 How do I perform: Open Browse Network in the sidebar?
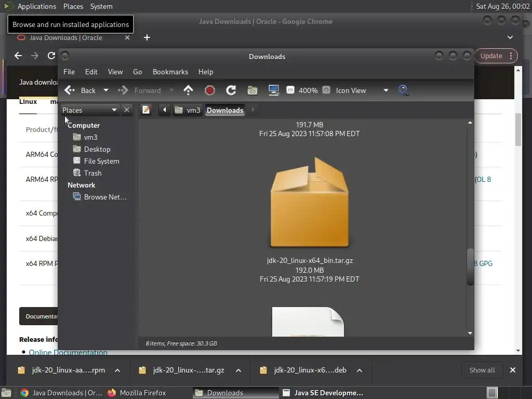pyautogui.click(x=105, y=197)
